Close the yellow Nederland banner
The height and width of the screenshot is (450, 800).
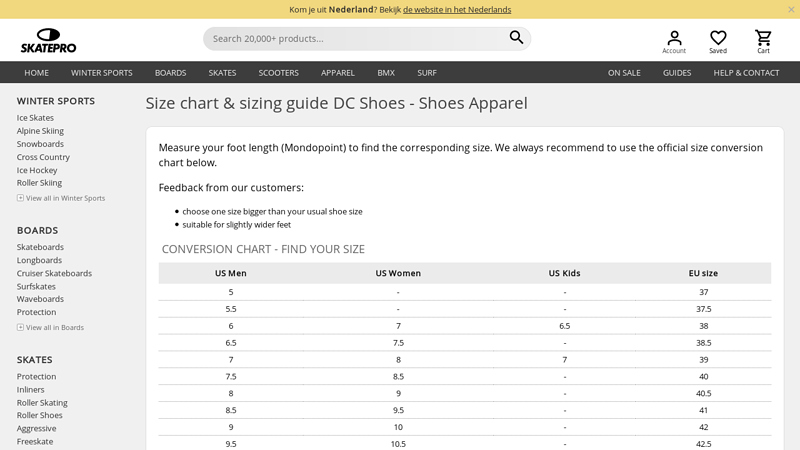(x=791, y=9)
